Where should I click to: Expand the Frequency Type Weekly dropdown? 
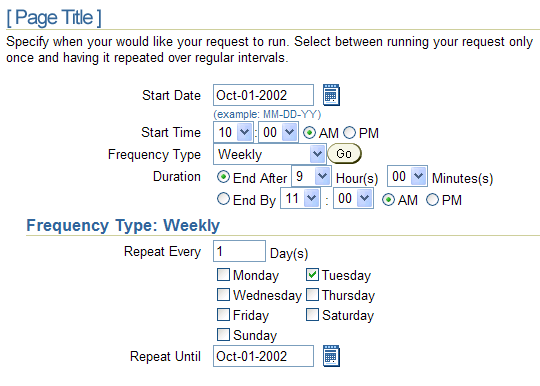(270, 154)
